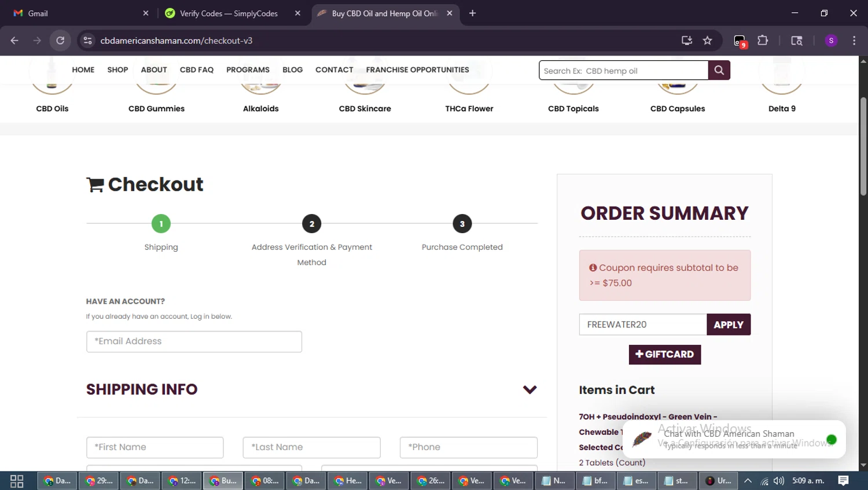Open the BLOG menu item
The height and width of the screenshot is (490, 868).
coord(292,69)
